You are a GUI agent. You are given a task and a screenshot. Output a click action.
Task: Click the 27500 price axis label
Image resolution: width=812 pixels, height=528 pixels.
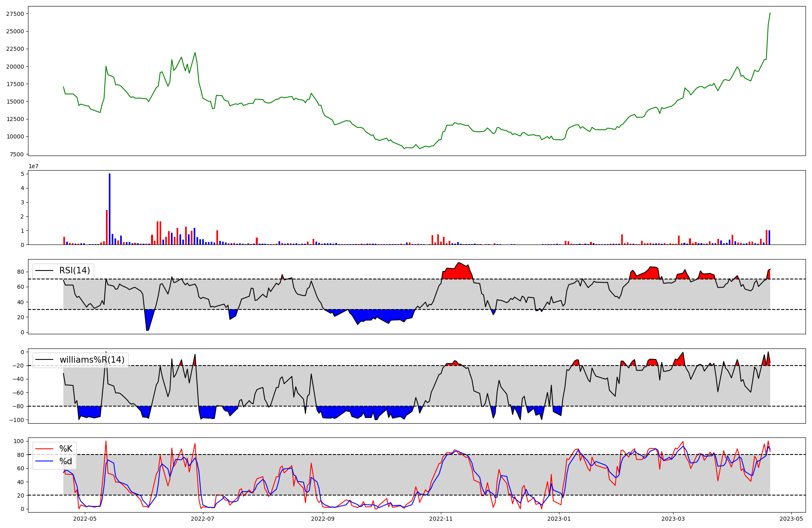(x=15, y=14)
